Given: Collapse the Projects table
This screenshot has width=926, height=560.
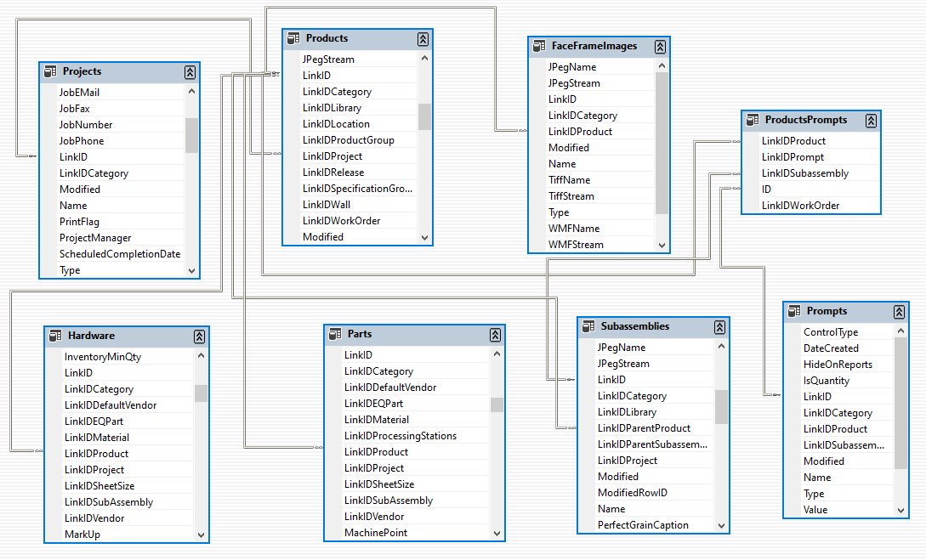Looking at the screenshot, I should point(191,71).
